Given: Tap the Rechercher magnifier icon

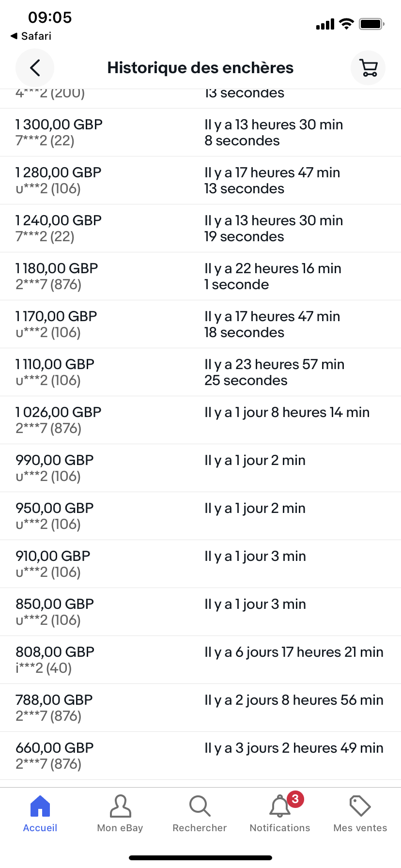Looking at the screenshot, I should [200, 806].
